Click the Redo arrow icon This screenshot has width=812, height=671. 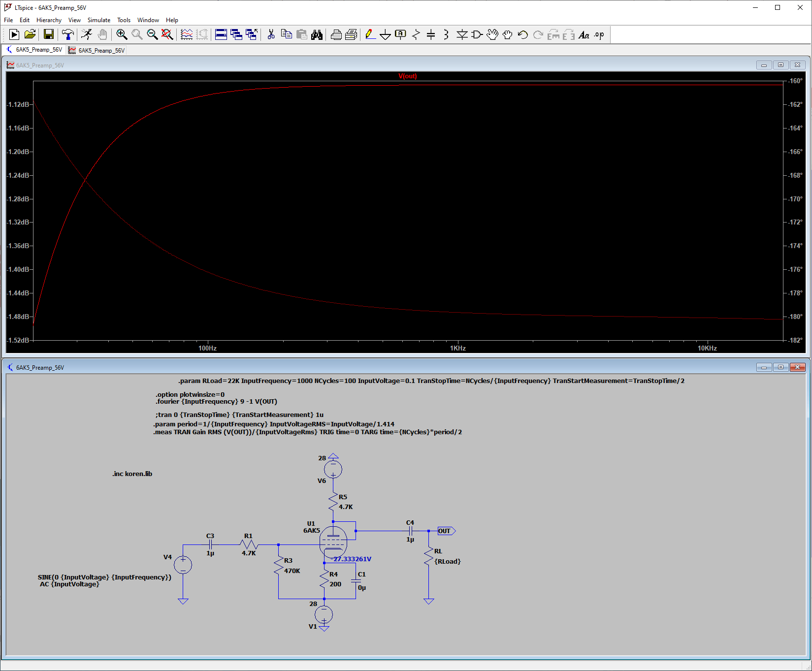click(538, 34)
